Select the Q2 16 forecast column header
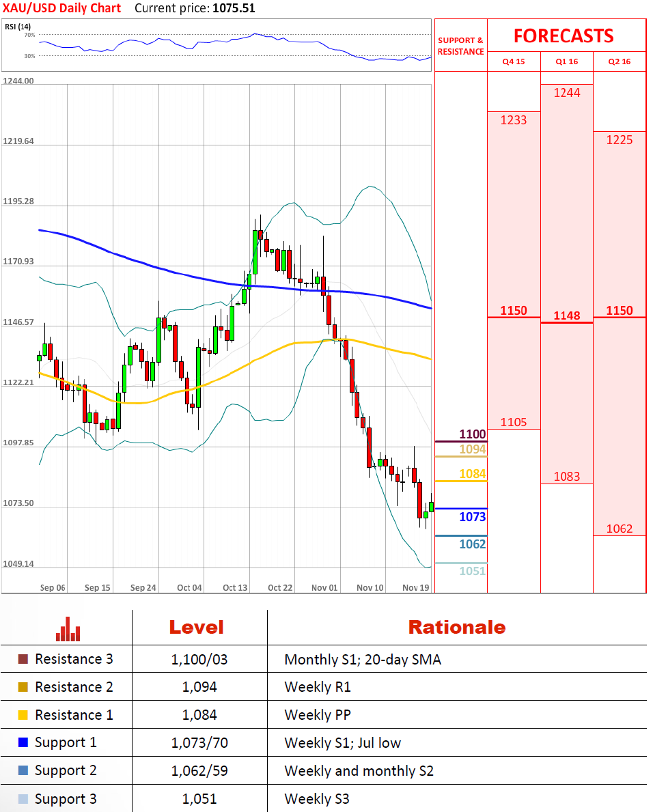 point(620,61)
